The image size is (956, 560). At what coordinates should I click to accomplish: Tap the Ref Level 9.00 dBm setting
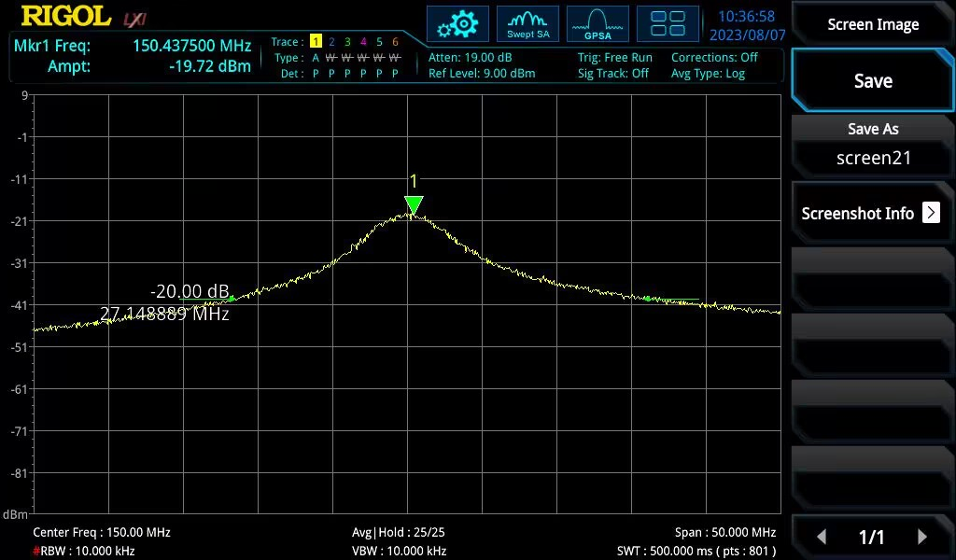(x=482, y=74)
